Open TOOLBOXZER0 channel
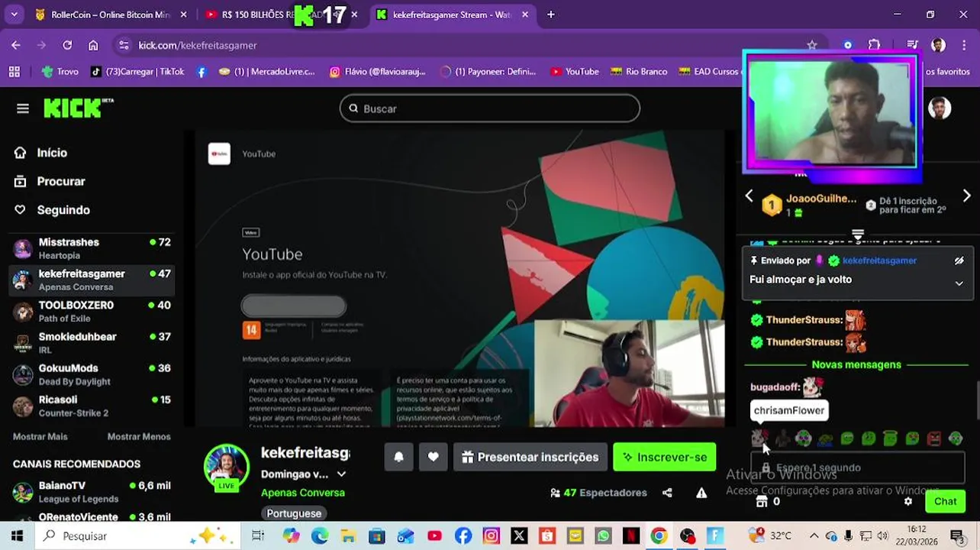The image size is (980, 550). click(x=92, y=311)
